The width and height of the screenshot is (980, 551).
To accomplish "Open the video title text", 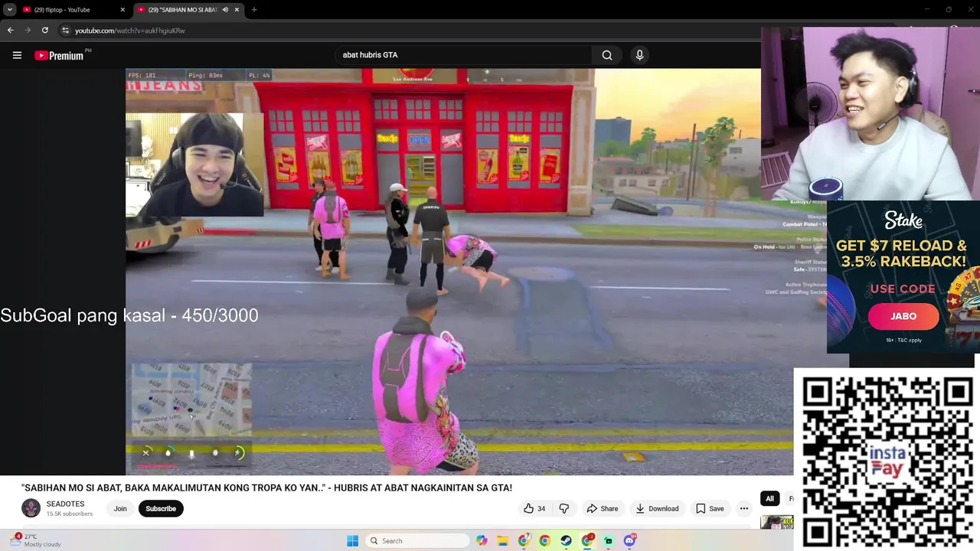I will click(x=266, y=487).
